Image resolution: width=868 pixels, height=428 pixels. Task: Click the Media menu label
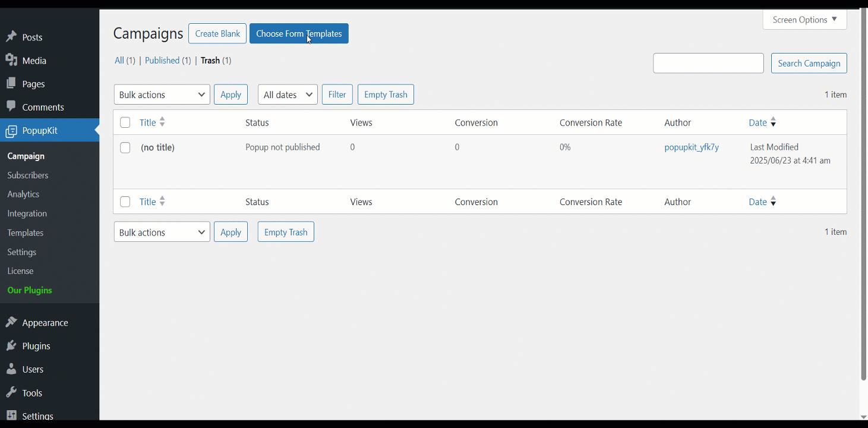34,61
